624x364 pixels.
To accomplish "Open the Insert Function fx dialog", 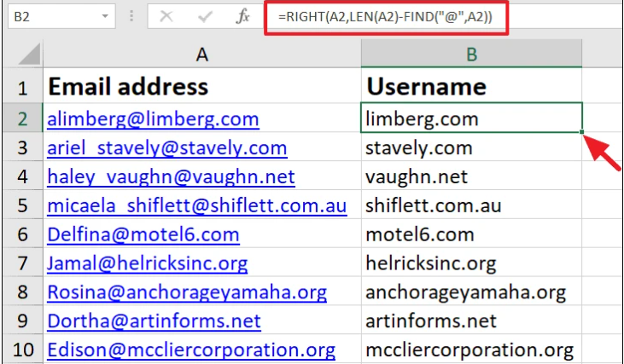I will click(242, 17).
